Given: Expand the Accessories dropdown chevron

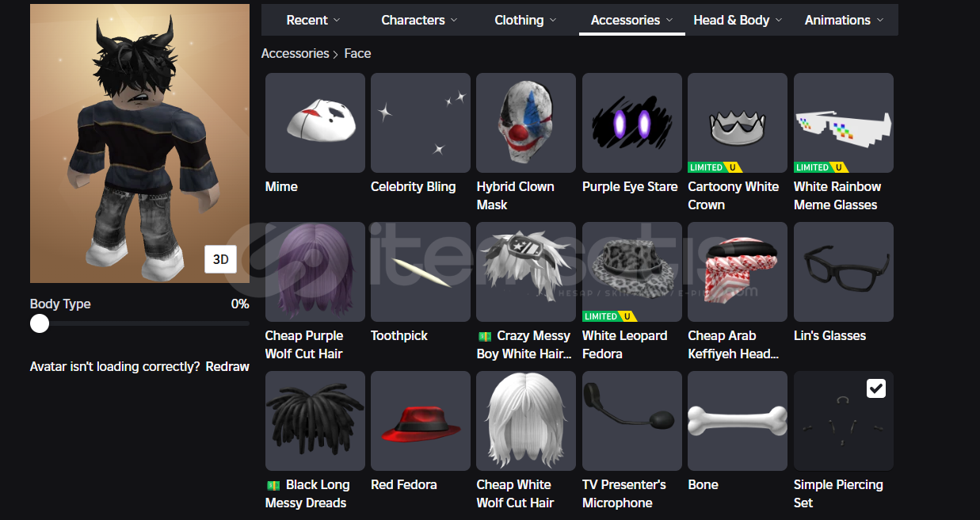Looking at the screenshot, I should coord(669,20).
